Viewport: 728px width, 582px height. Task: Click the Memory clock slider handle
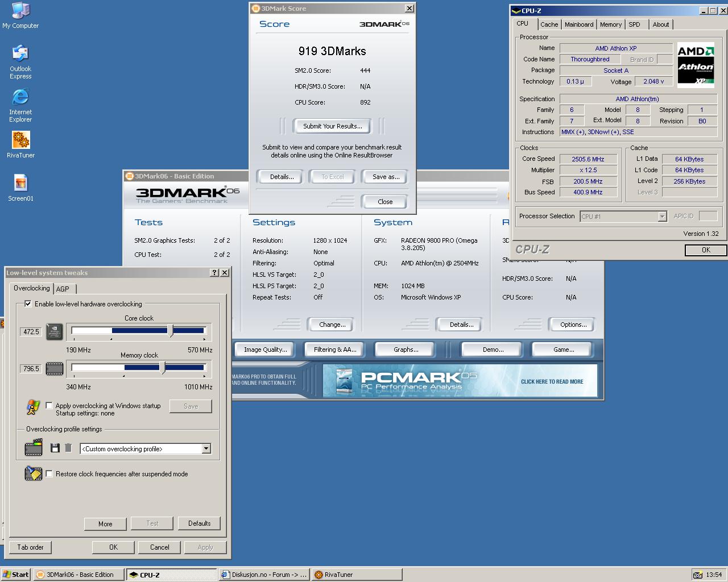coord(163,368)
